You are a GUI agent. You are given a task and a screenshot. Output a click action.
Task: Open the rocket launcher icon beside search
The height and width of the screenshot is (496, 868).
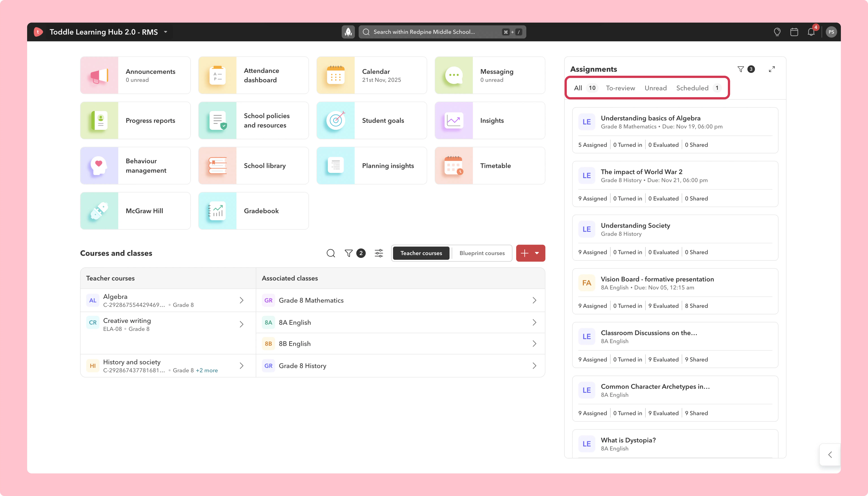(348, 32)
